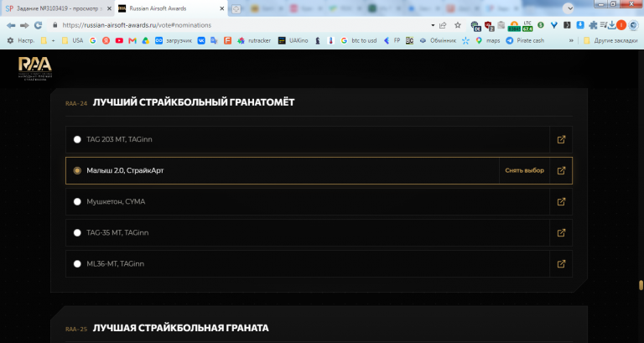Screen dimensions: 644x343
Task: Select the ML36-MT, TAGinn radio option
Action: pyautogui.click(x=77, y=263)
